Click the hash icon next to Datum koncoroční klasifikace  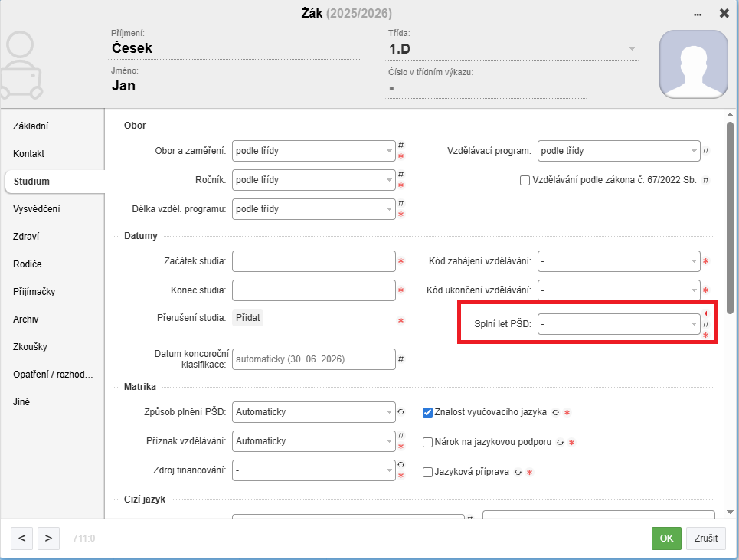click(x=401, y=359)
